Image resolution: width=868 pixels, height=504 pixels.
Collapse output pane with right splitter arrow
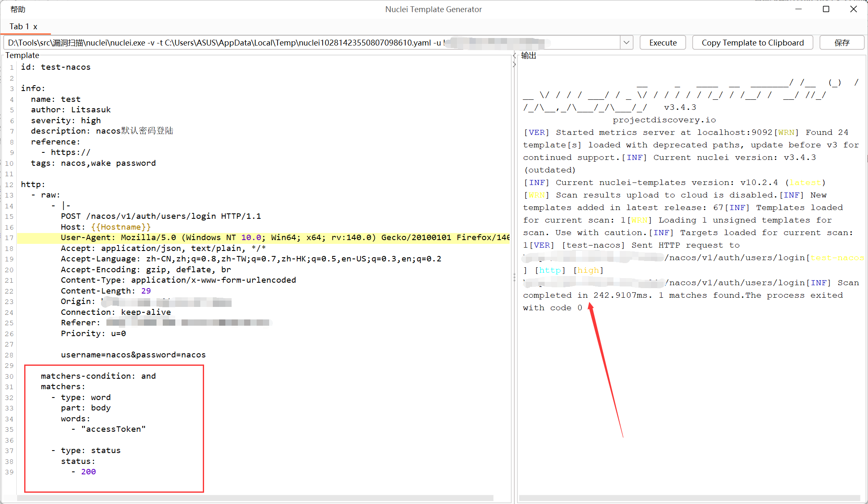point(514,65)
